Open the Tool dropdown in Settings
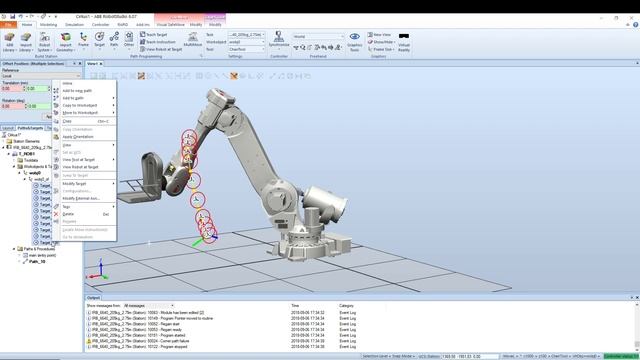The image size is (640, 360). point(247,49)
